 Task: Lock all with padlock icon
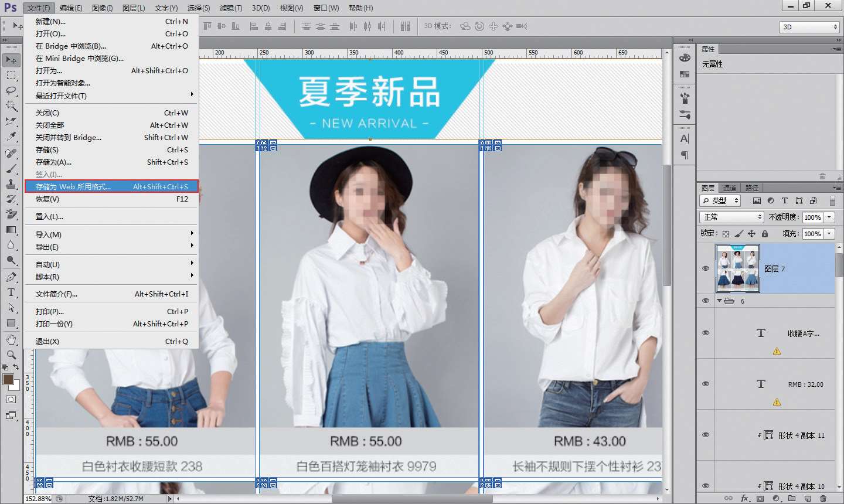[x=764, y=233]
